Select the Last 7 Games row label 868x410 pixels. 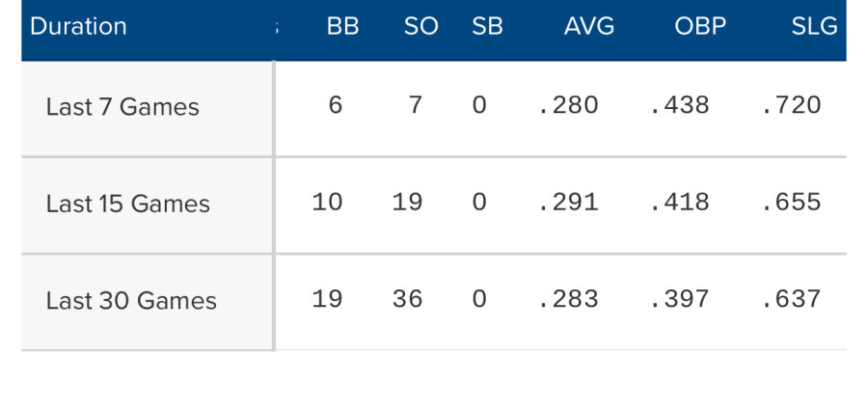pyautogui.click(x=122, y=107)
